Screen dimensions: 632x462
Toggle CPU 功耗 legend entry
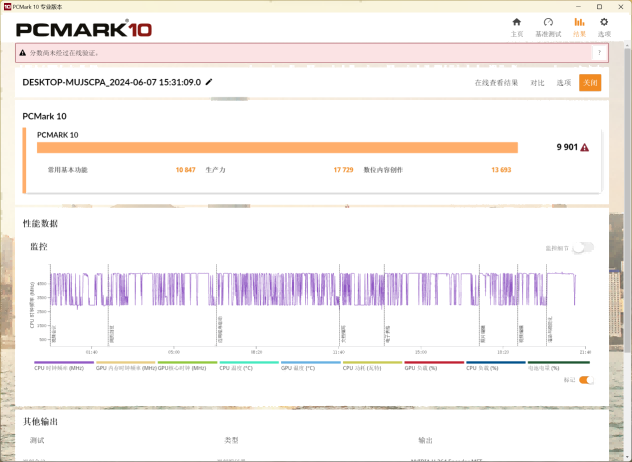[372, 366]
